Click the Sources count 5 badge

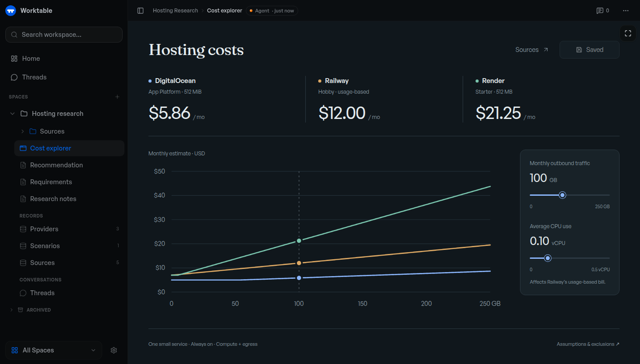pyautogui.click(x=118, y=263)
